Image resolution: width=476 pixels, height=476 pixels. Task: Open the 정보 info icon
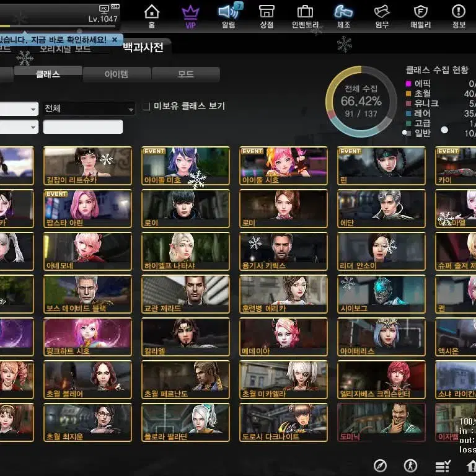(459, 16)
